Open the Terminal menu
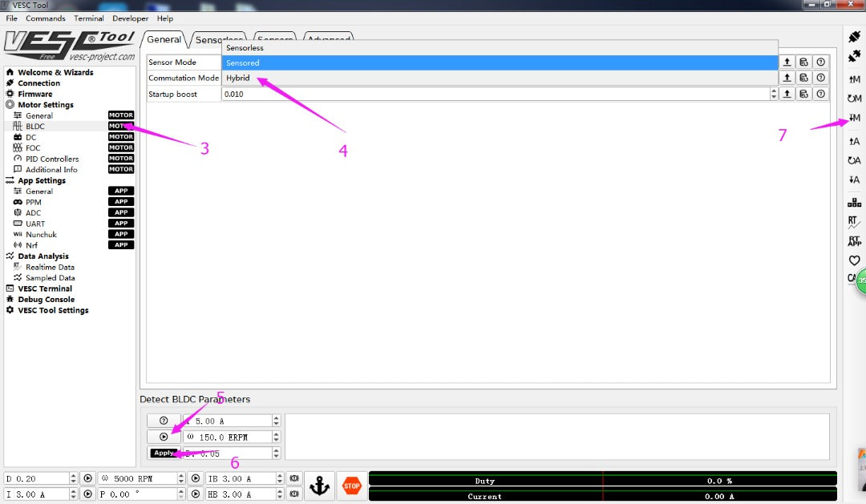Screen dimensions: 866x504 pos(89,18)
